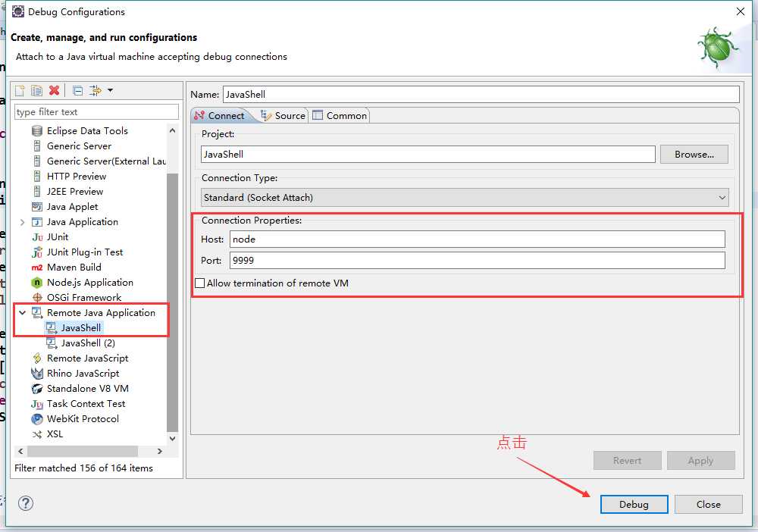Select the JavaShell (2) configuration

(x=88, y=343)
